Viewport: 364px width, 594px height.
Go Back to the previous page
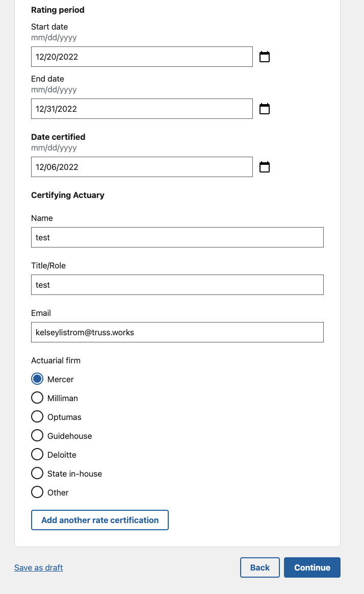coord(260,567)
